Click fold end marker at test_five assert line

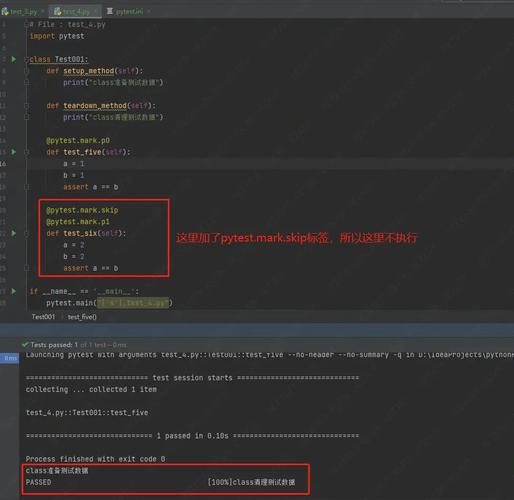(26, 187)
